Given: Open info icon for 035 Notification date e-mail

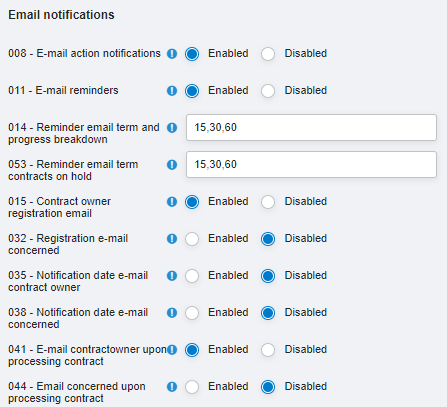Looking at the screenshot, I should tap(172, 276).
